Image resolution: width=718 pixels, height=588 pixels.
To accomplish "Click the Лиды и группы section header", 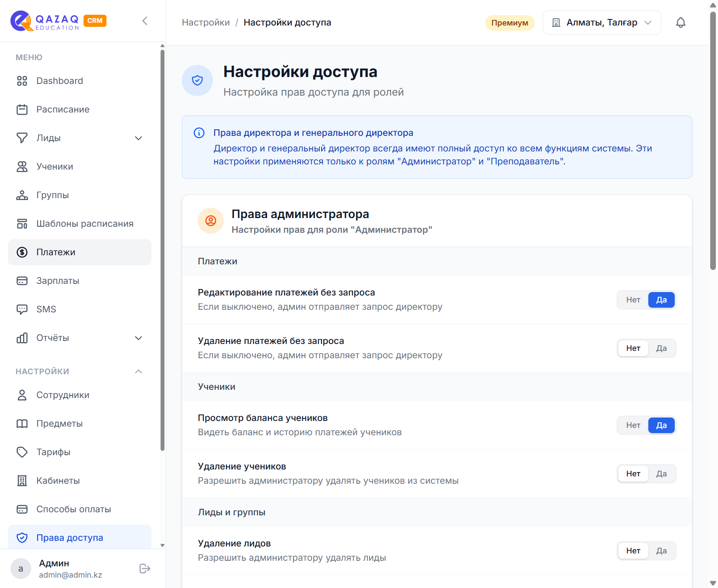I will tap(437, 512).
